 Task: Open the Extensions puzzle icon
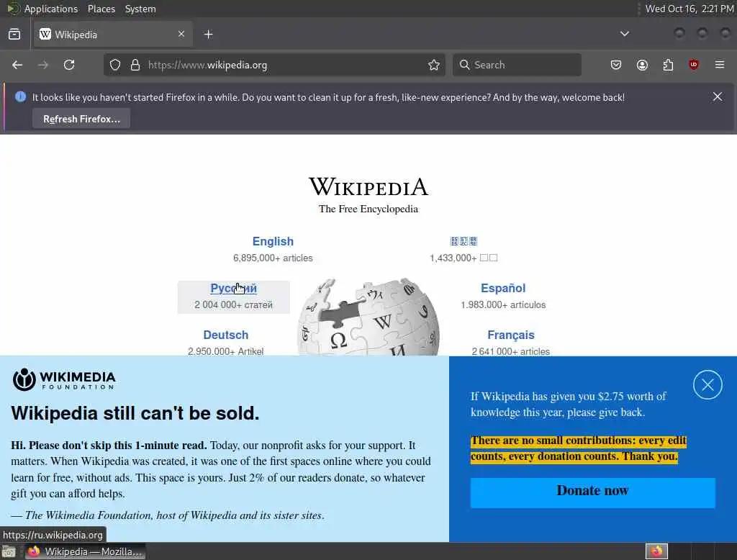[668, 65]
